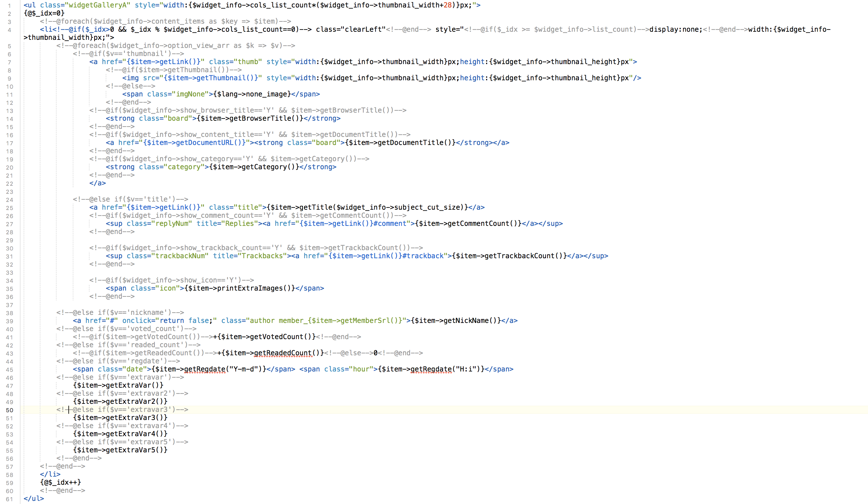Click {$item->getExtraVar5()} expression
The width and height of the screenshot is (868, 504).
[x=120, y=450]
